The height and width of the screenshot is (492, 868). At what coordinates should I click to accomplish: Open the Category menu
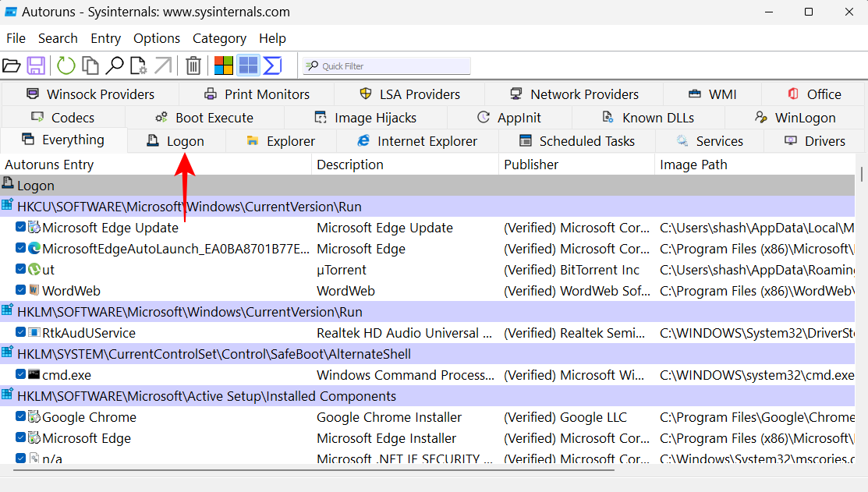pyautogui.click(x=219, y=38)
